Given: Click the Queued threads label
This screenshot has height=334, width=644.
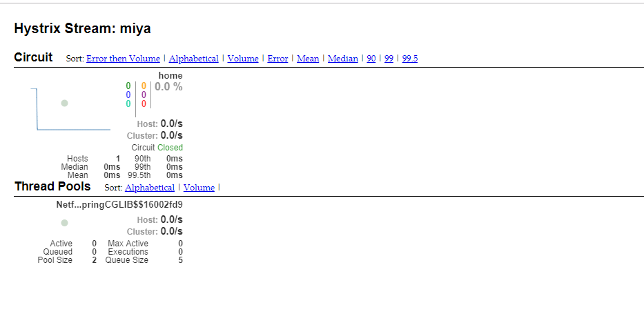Looking at the screenshot, I should pos(58,252).
